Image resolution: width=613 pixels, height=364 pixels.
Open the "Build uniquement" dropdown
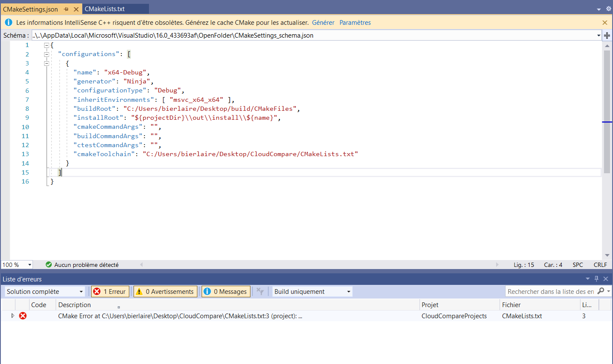[312, 292]
